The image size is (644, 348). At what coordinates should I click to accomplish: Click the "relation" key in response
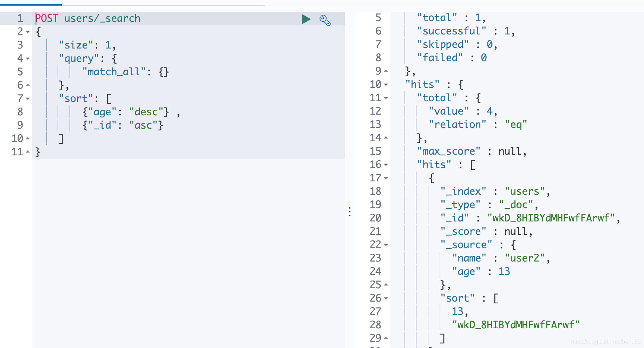click(x=458, y=124)
